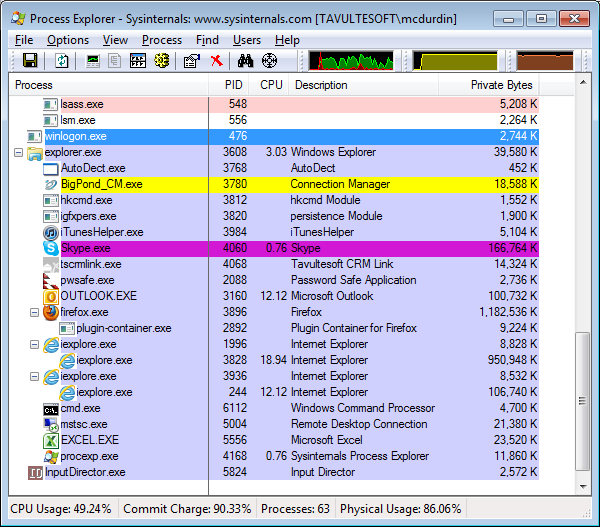Open the Options menu
This screenshot has height=527, width=600.
coord(68,40)
